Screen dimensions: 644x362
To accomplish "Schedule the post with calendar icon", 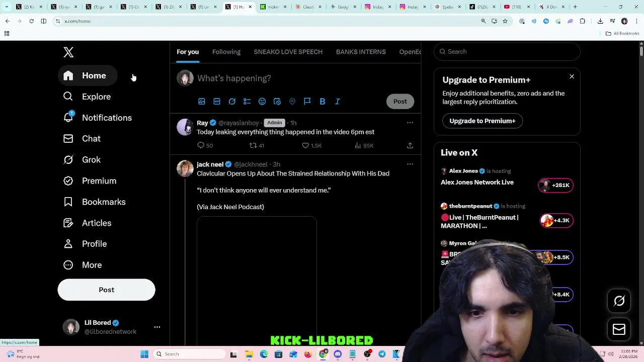I will 277,102.
